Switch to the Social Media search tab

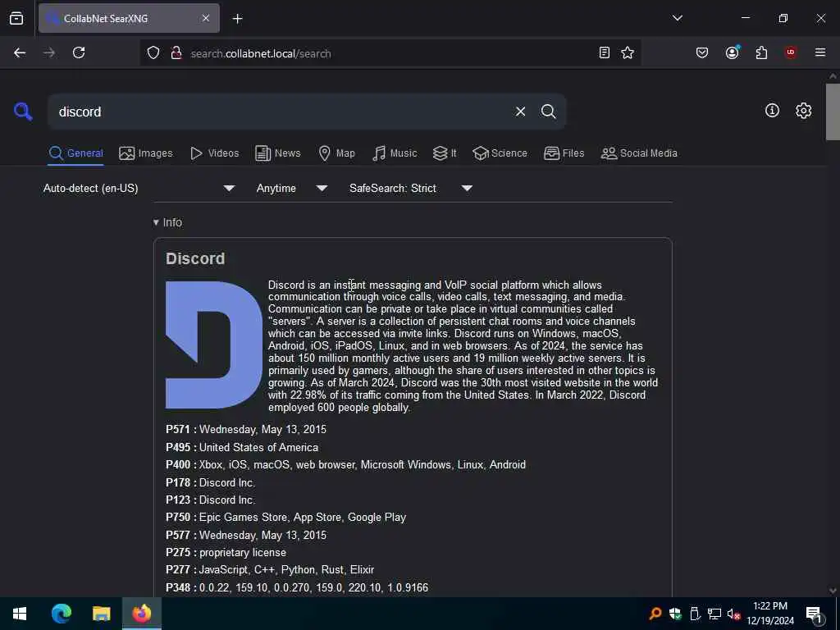point(639,153)
